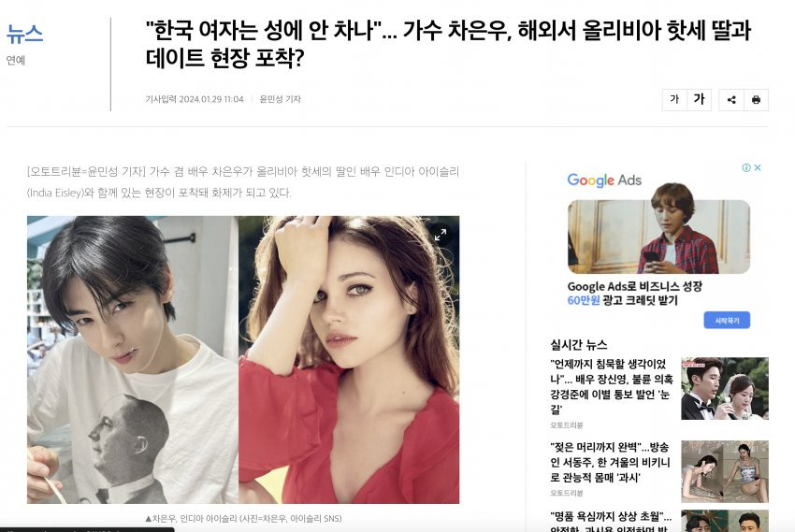Open the 연예 category label
The height and width of the screenshot is (532, 795).
pyautogui.click(x=16, y=60)
